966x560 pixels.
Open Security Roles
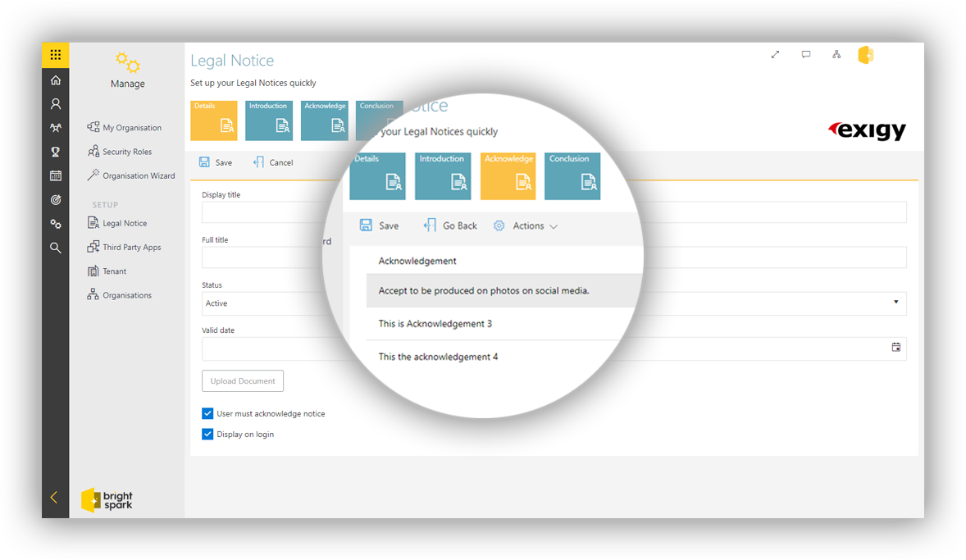click(120, 152)
